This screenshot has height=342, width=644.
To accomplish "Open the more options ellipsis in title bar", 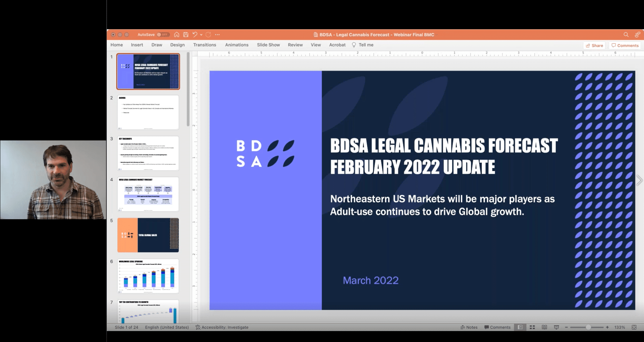I will pyautogui.click(x=217, y=35).
